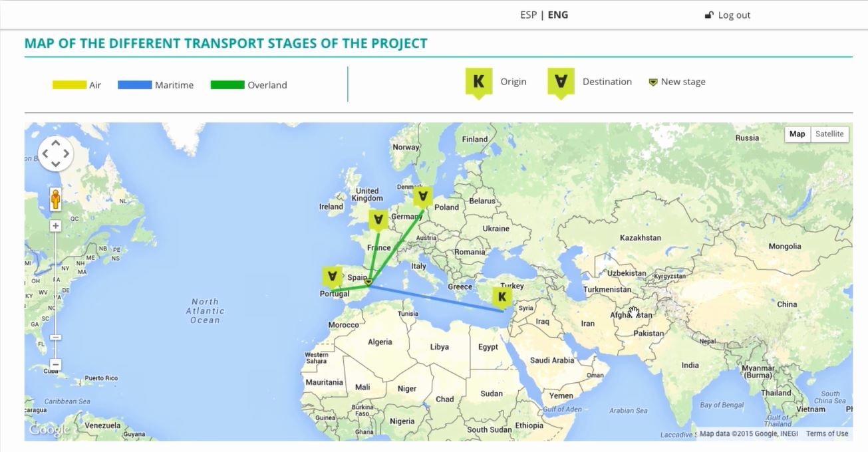Open the Terms of Use link
This screenshot has height=452, width=868.
(827, 433)
